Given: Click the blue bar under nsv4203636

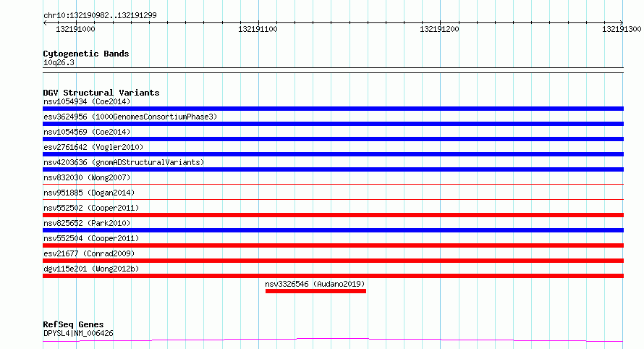Looking at the screenshot, I should click(x=333, y=169).
